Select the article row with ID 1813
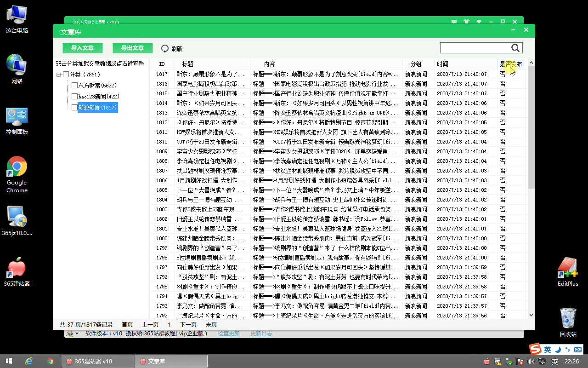The width and height of the screenshot is (588, 368). tap(339, 113)
